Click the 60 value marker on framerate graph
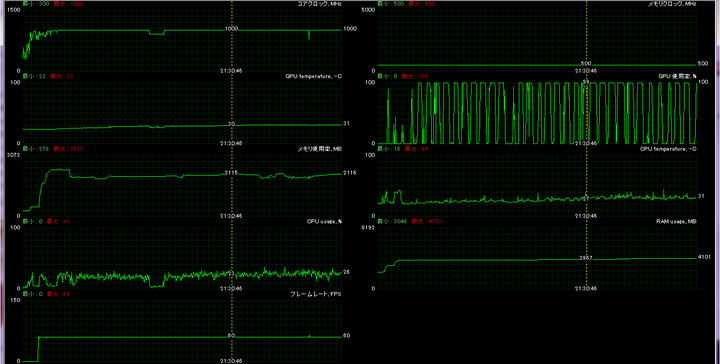This screenshot has width=720, height=364. point(231,336)
